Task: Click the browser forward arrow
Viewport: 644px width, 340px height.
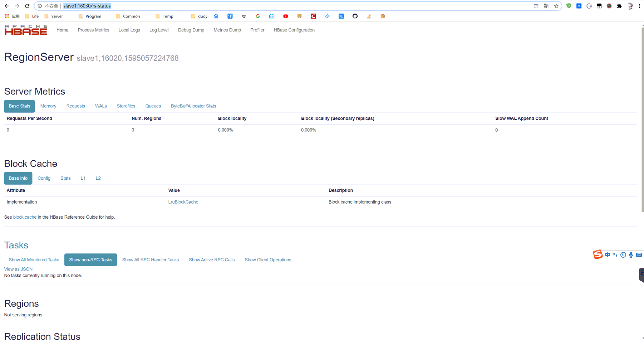Action: 17,6
